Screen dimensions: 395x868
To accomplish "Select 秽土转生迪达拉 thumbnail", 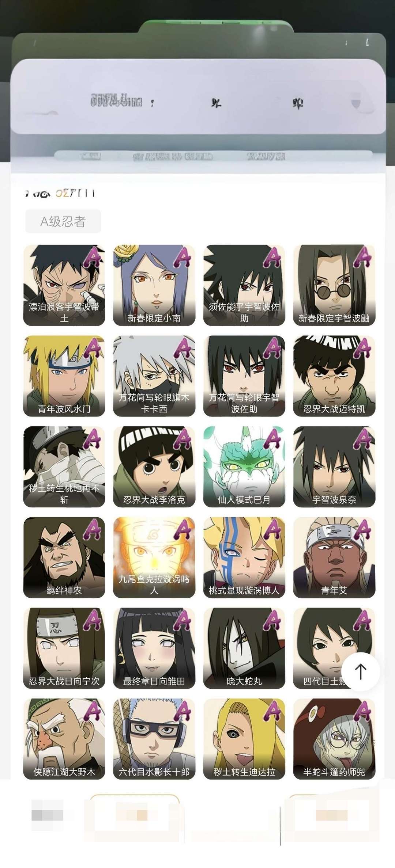I will pyautogui.click(x=244, y=739).
